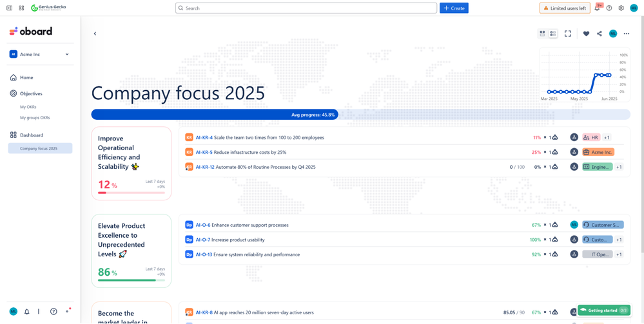The height and width of the screenshot is (324, 644).
Task: Share the dashboard
Action: pyautogui.click(x=600, y=33)
